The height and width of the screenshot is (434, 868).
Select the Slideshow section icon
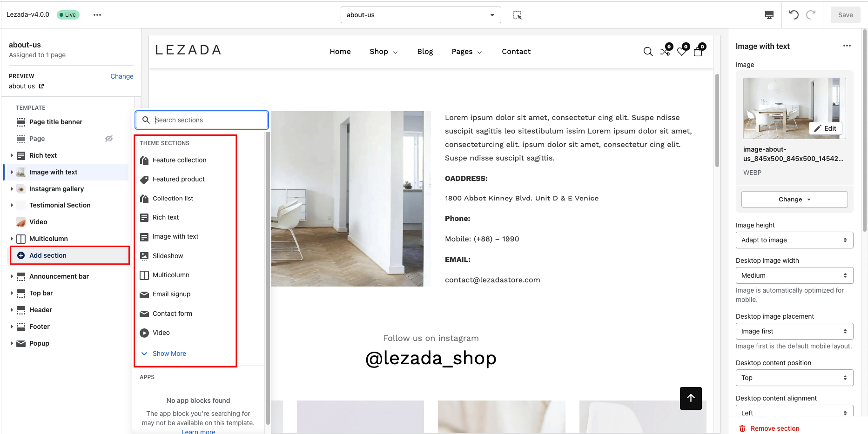[144, 256]
